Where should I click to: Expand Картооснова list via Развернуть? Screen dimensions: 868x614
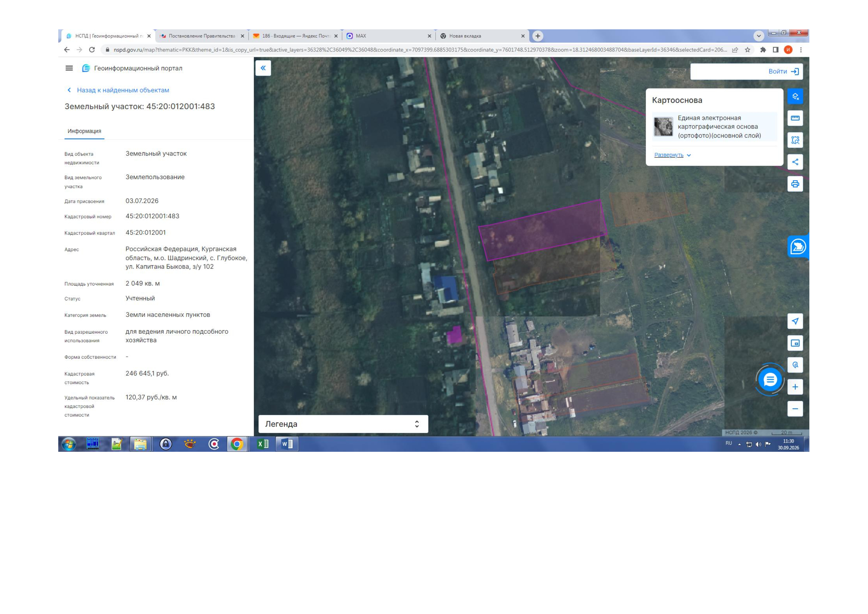[x=672, y=156]
